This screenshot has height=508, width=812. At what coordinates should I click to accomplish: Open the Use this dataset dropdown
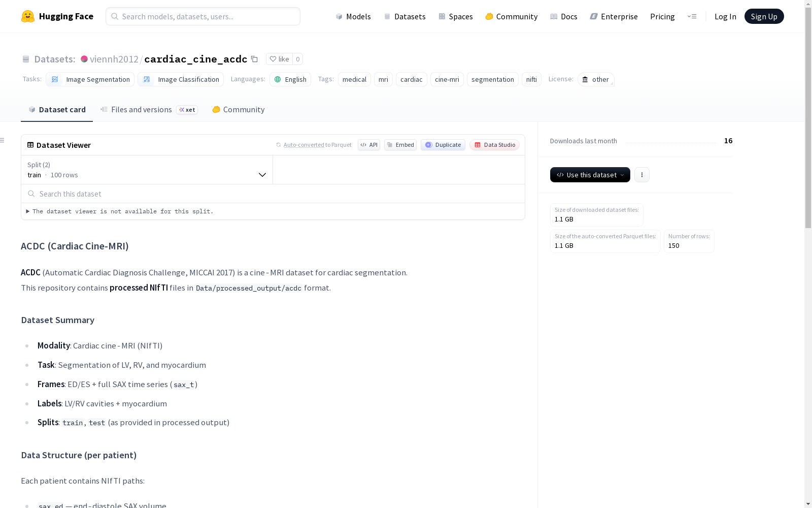click(590, 175)
